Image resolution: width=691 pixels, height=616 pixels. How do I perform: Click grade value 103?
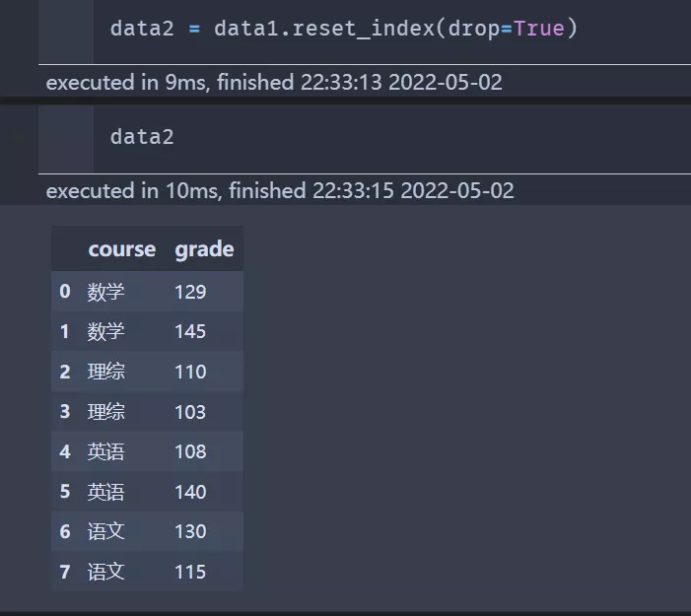click(x=190, y=412)
